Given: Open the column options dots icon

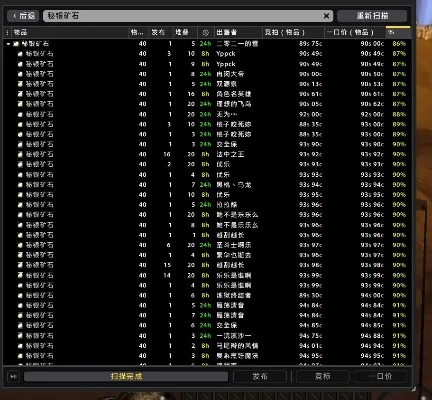Looking at the screenshot, I should coord(7,32).
